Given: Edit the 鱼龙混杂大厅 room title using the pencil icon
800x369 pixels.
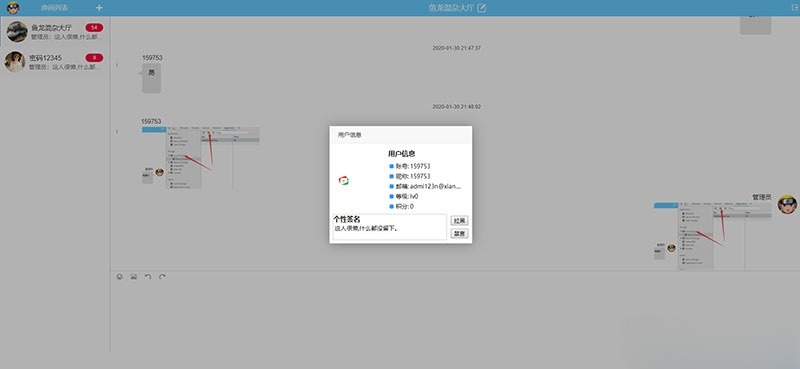Looking at the screenshot, I should [482, 8].
